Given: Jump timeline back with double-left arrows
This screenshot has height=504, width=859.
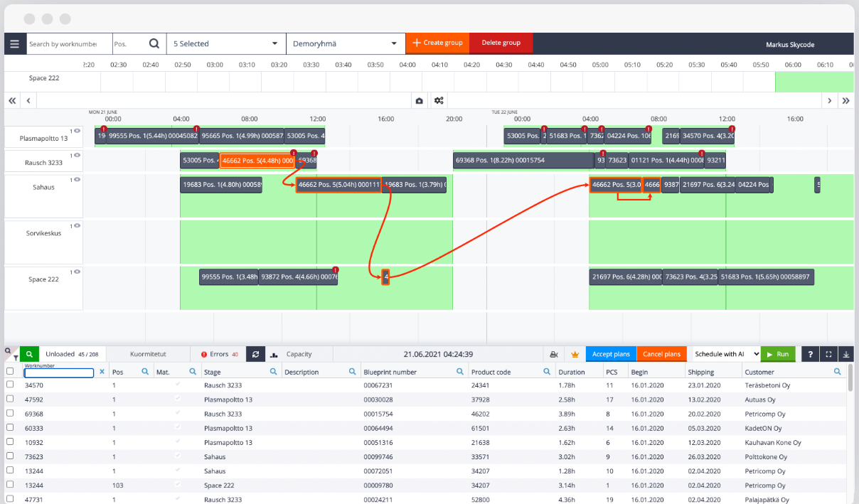Looking at the screenshot, I should (x=12, y=101).
